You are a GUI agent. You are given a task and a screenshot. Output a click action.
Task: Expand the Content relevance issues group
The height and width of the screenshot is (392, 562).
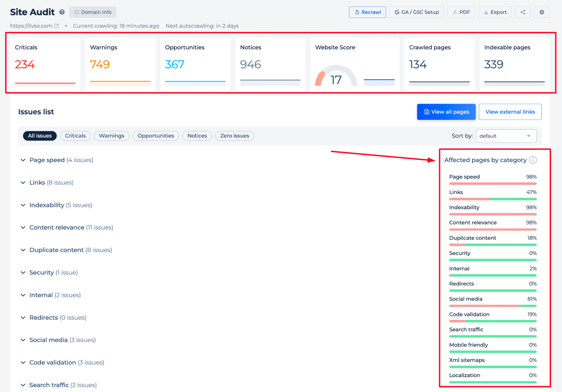pos(67,227)
